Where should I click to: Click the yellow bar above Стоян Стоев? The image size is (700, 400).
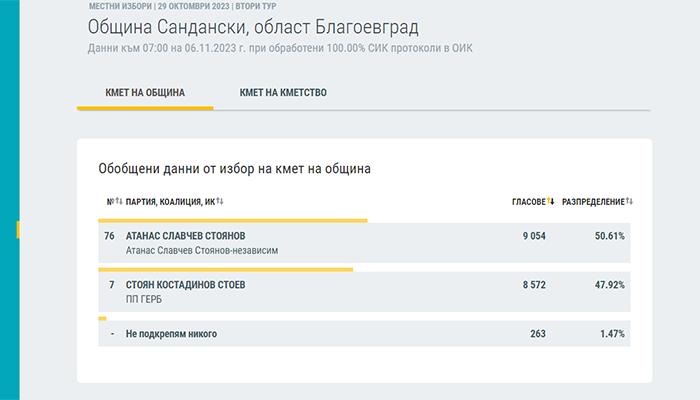pos(225,270)
